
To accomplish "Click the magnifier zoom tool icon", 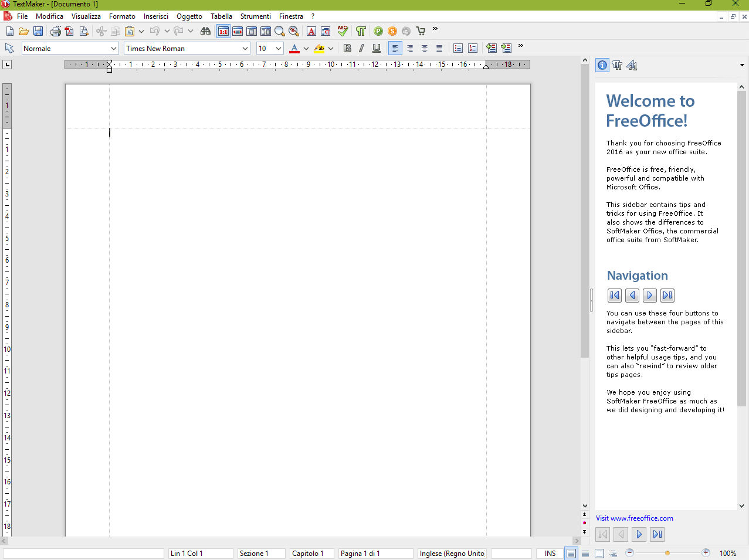I will click(280, 31).
